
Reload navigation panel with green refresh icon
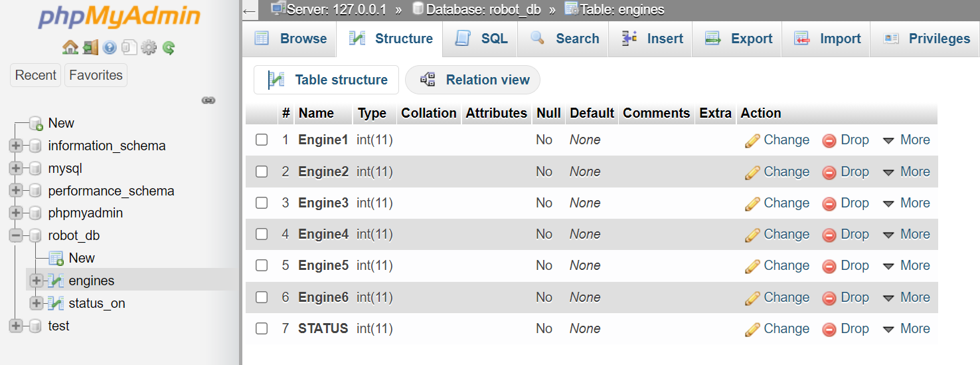[x=169, y=47]
